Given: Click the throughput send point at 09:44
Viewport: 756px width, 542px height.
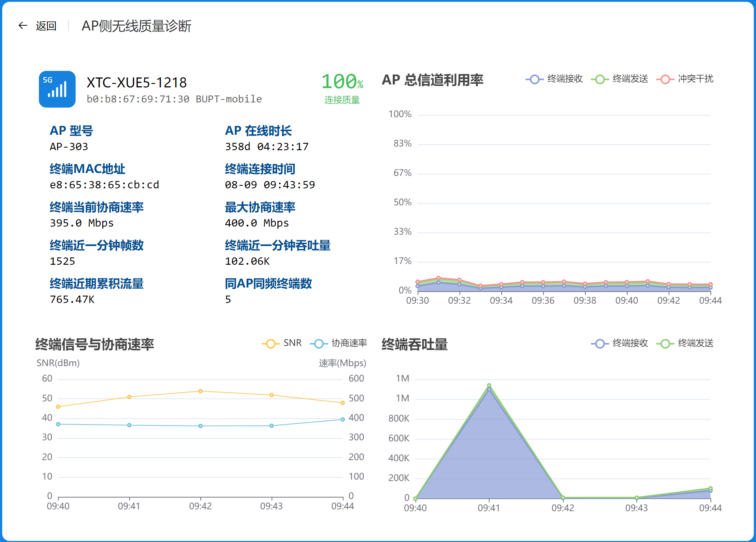Looking at the screenshot, I should (710, 488).
